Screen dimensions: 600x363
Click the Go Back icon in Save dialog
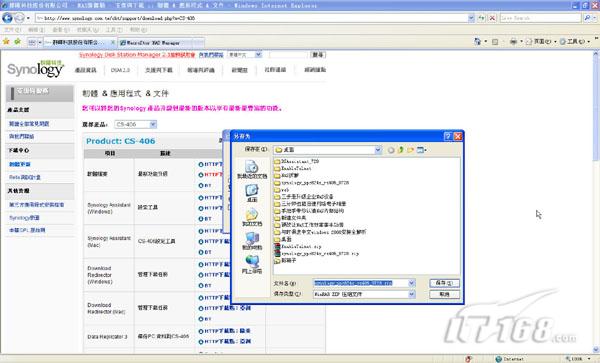point(391,150)
